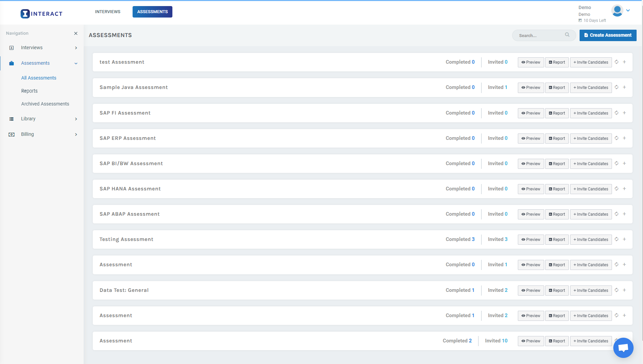Open Archived Assessments in sidebar
643x364 pixels.
click(x=45, y=104)
